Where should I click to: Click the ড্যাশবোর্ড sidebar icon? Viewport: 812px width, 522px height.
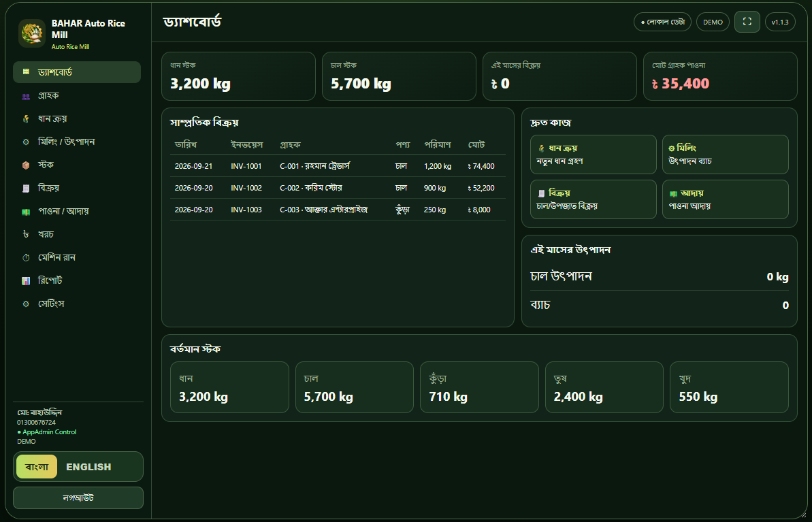pos(26,72)
